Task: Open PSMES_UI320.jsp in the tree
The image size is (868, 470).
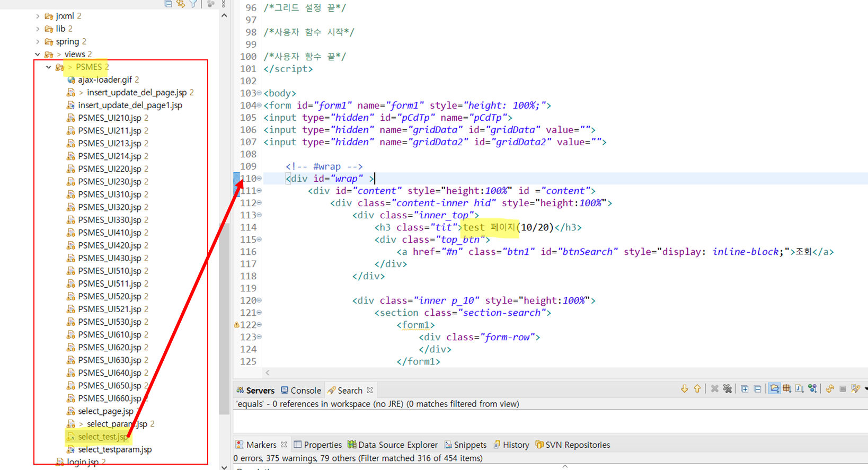Action: [109, 207]
